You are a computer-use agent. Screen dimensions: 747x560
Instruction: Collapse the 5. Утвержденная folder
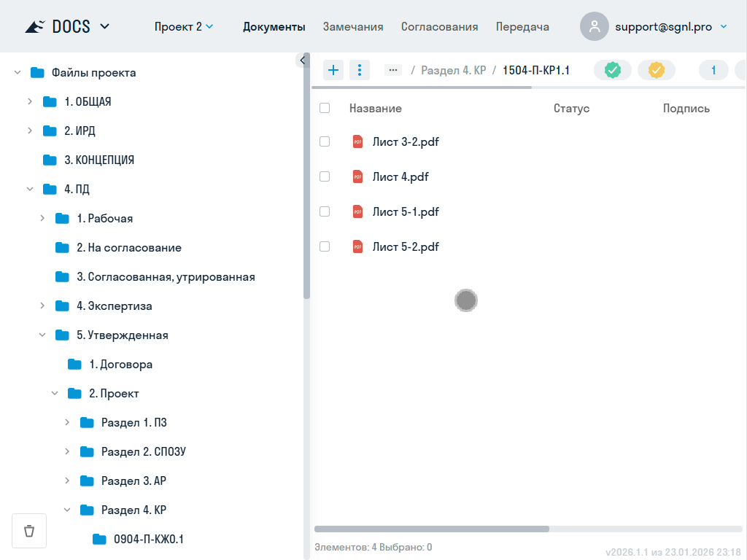coord(42,335)
